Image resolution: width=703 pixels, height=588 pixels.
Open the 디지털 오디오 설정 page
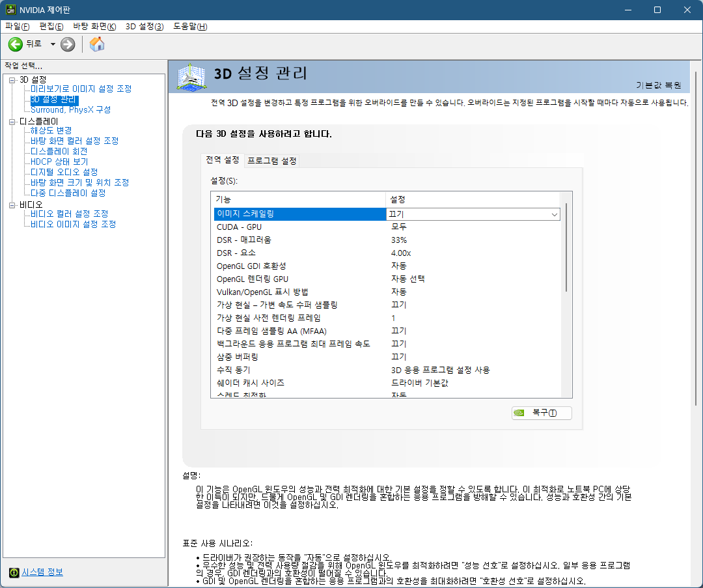pos(64,172)
